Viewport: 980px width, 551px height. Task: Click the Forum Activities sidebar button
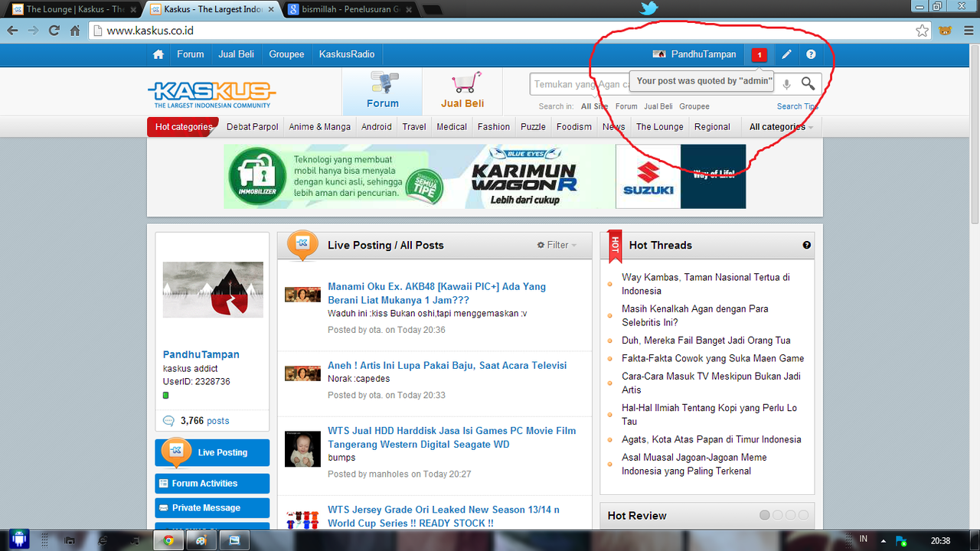tap(212, 484)
